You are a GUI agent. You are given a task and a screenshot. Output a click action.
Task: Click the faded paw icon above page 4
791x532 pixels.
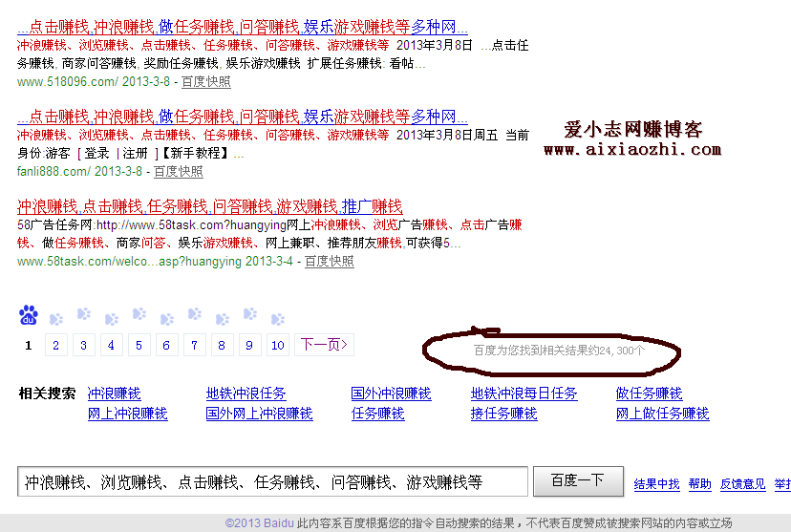pos(112,319)
